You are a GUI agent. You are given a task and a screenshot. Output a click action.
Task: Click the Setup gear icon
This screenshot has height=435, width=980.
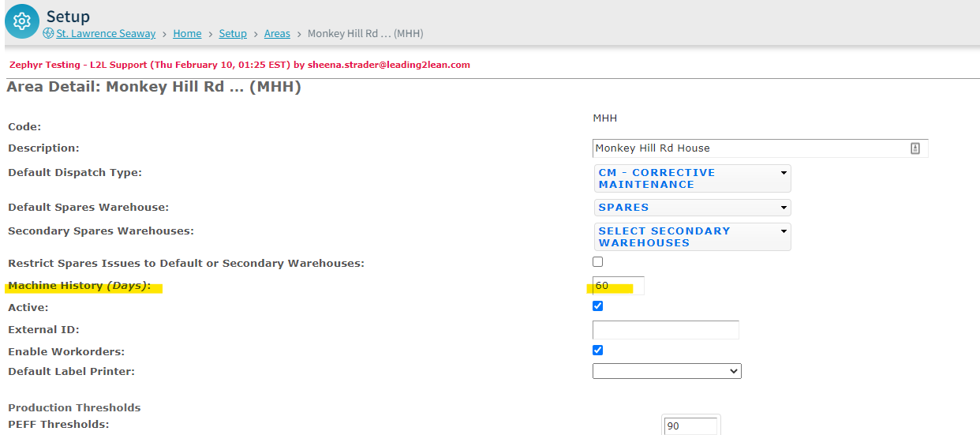tap(22, 21)
